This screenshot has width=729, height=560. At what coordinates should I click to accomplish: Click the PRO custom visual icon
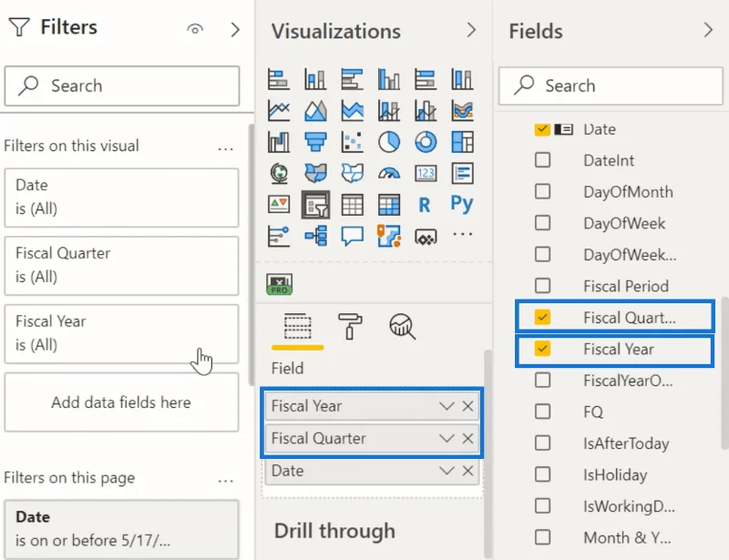[280, 284]
